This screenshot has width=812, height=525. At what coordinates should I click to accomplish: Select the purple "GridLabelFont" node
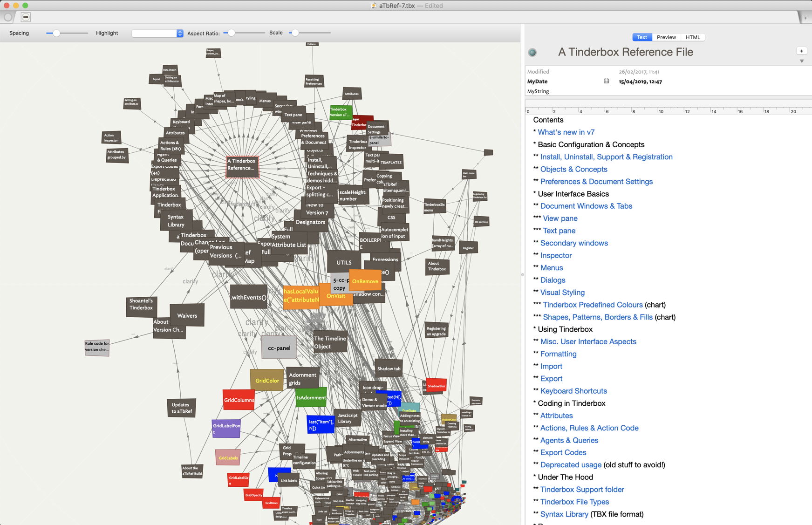tap(226, 428)
